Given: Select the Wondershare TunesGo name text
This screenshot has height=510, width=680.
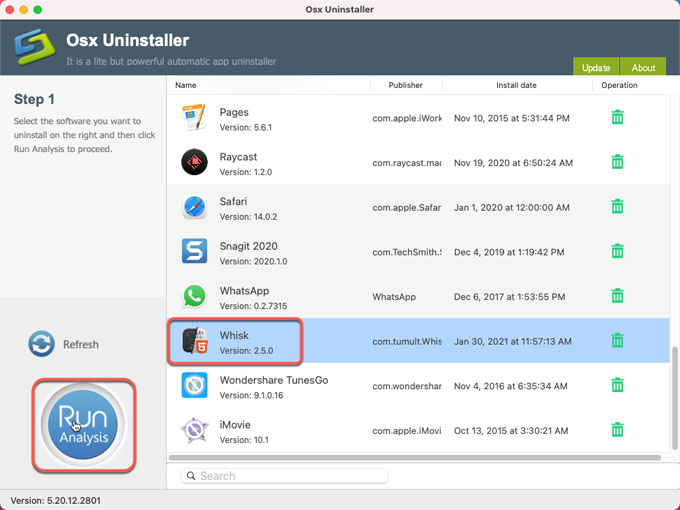Looking at the screenshot, I should pos(274,380).
